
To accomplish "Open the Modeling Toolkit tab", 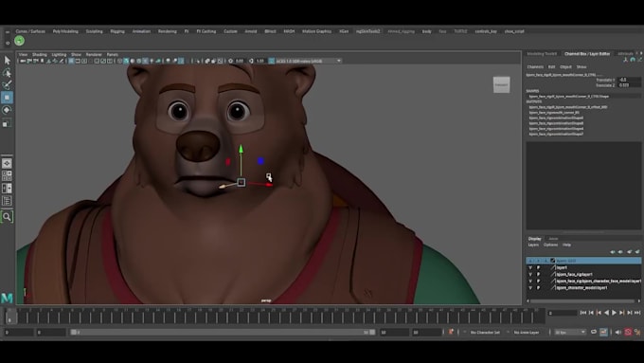I will coord(542,54).
